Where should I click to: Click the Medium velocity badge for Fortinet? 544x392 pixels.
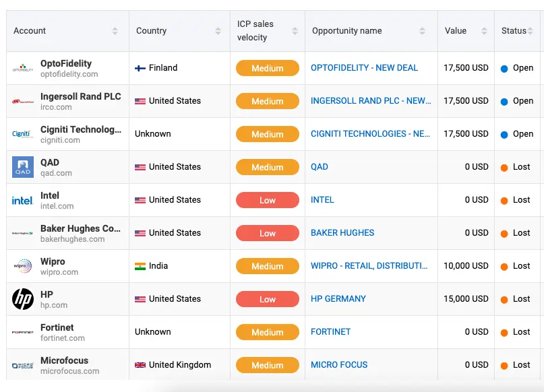268,332
